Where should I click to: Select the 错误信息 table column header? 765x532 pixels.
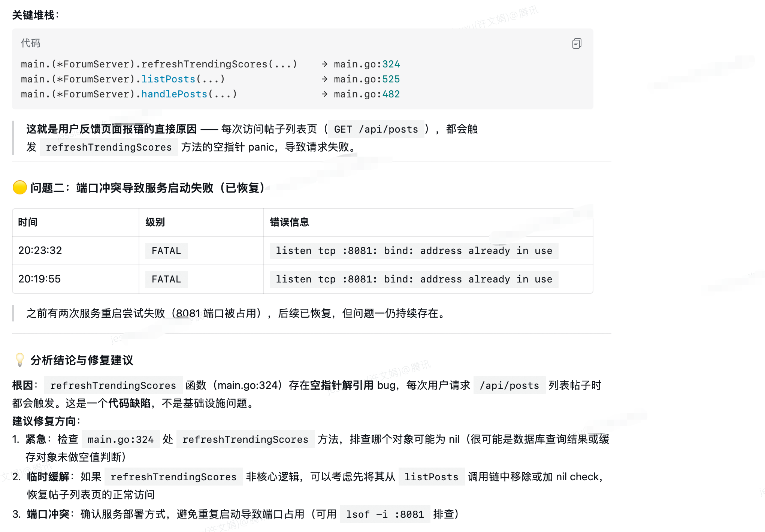(289, 222)
